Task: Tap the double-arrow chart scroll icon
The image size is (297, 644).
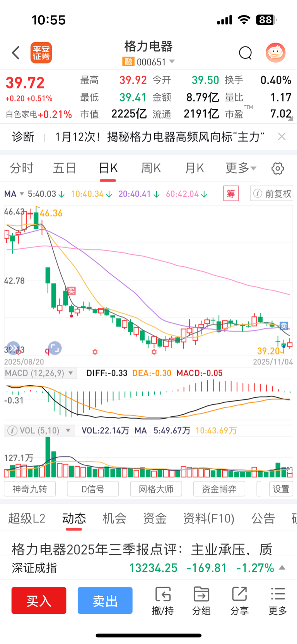Action: [x=13, y=348]
